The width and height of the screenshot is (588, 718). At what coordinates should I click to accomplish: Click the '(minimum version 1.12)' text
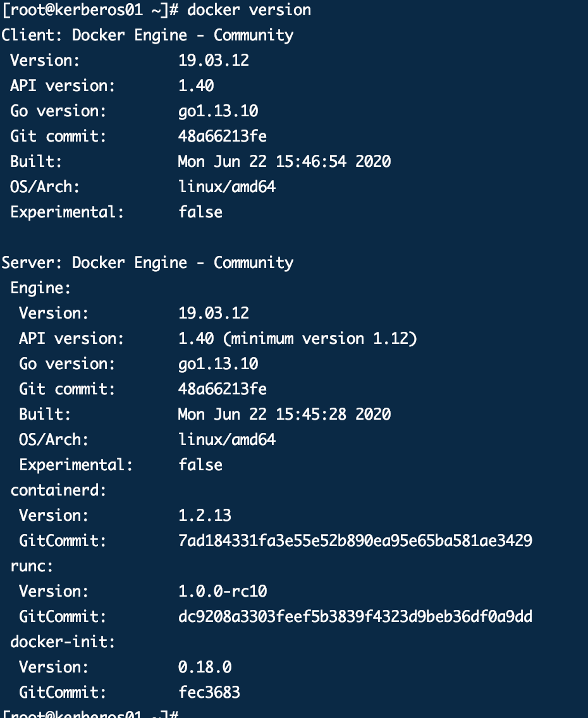pyautogui.click(x=320, y=339)
